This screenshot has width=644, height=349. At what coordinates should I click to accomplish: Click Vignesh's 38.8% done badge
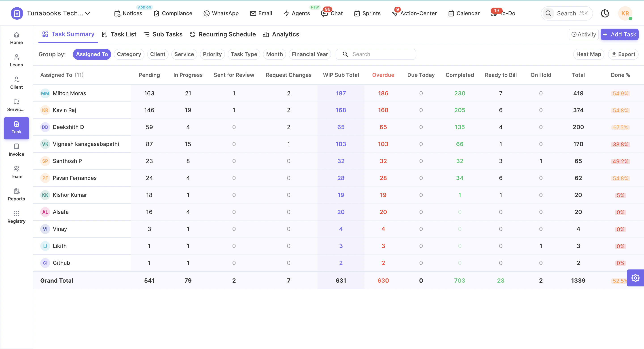point(620,145)
